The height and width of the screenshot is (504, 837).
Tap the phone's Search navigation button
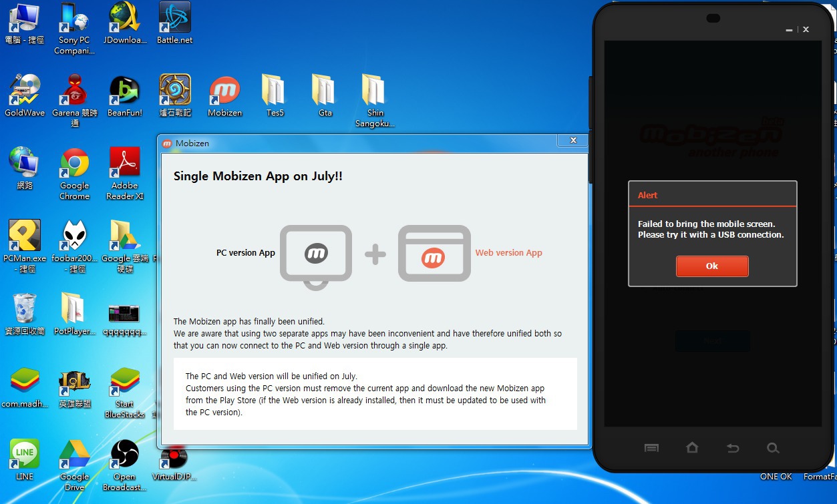[773, 448]
